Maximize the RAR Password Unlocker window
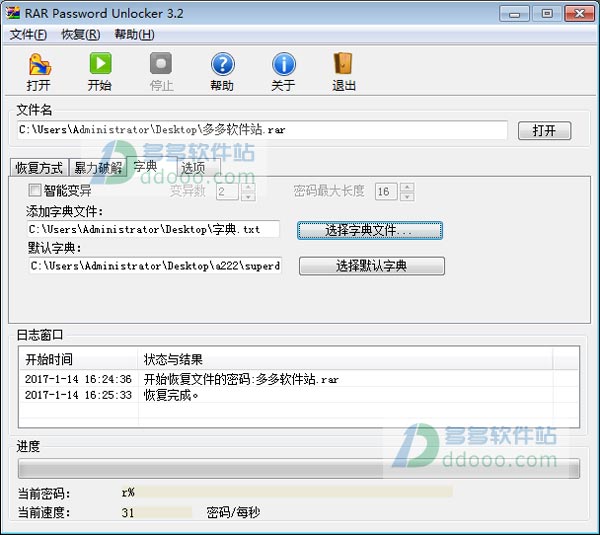 coord(547,14)
